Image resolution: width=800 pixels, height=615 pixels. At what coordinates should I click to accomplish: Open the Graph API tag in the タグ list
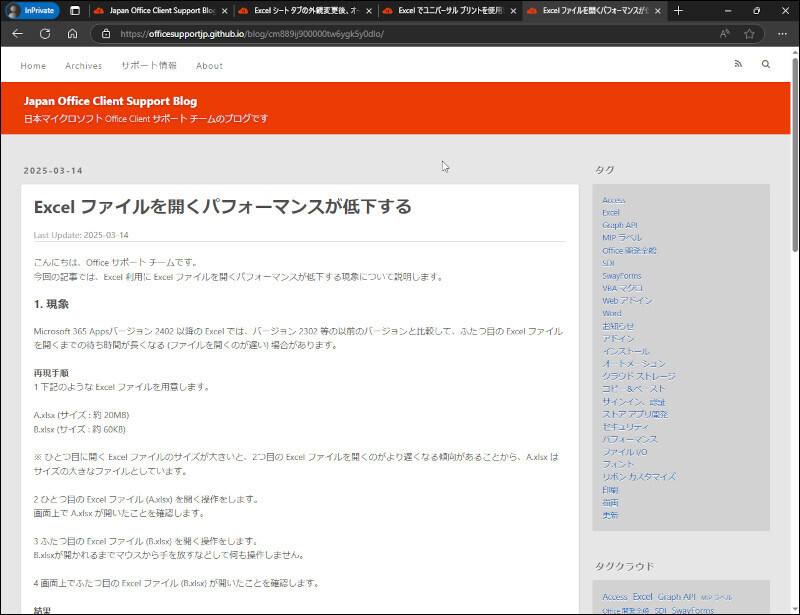coord(620,225)
